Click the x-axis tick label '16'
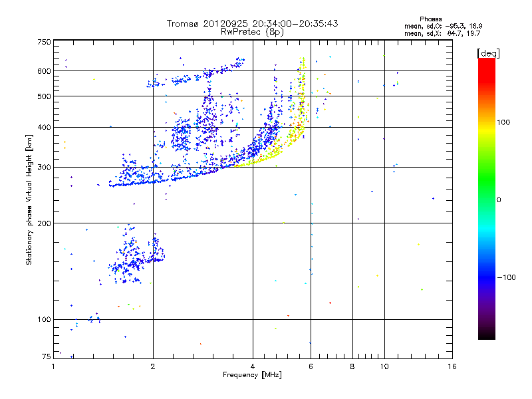This screenshot has height=399, width=532. [452, 366]
